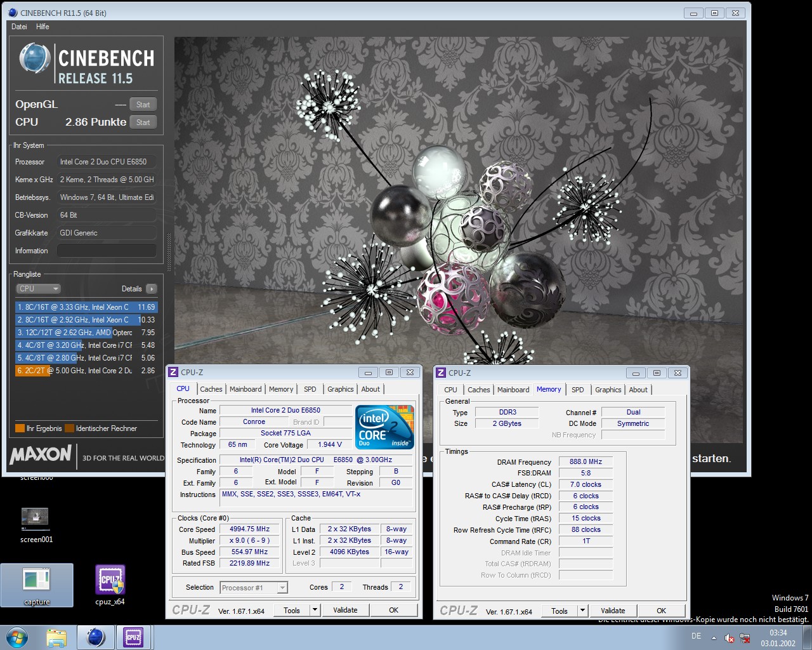Switch to CPU-Z on the taskbar

coord(133,637)
